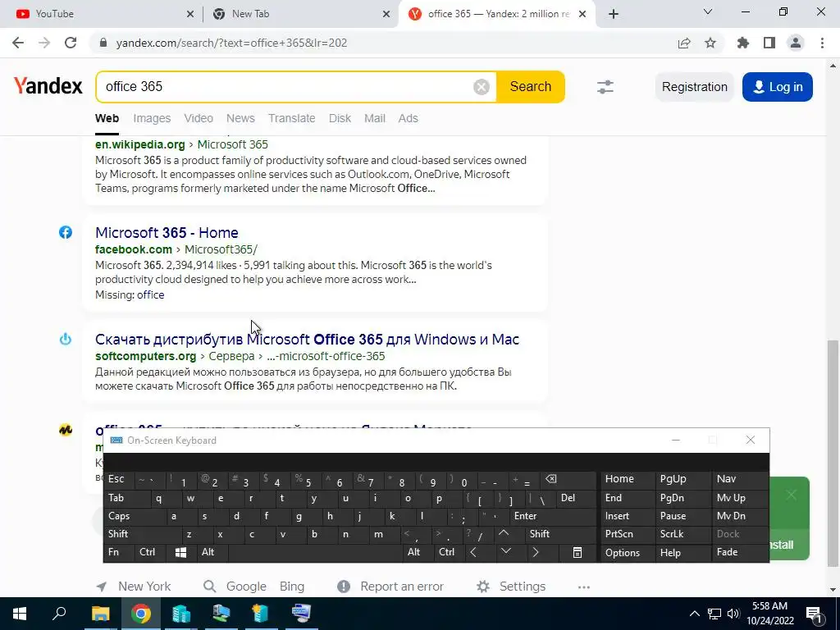This screenshot has width=840, height=630.
Task: Toggle Fade key on On-Screen Keyboard
Action: [740, 552]
